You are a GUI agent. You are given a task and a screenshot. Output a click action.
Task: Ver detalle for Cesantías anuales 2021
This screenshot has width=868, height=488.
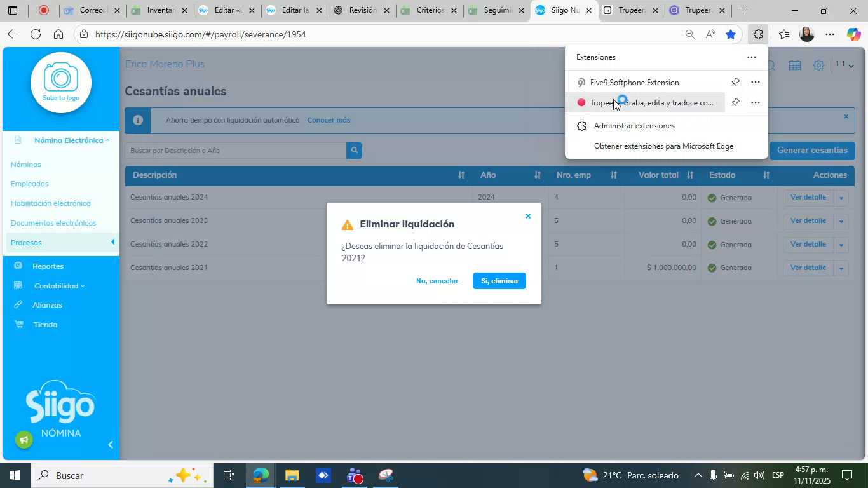[808, 268]
